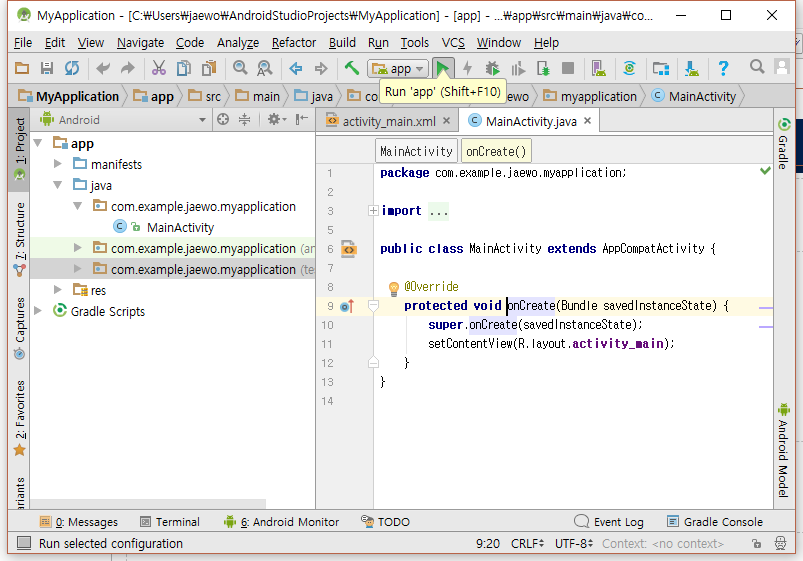Click the green Run app button

pyautogui.click(x=442, y=68)
